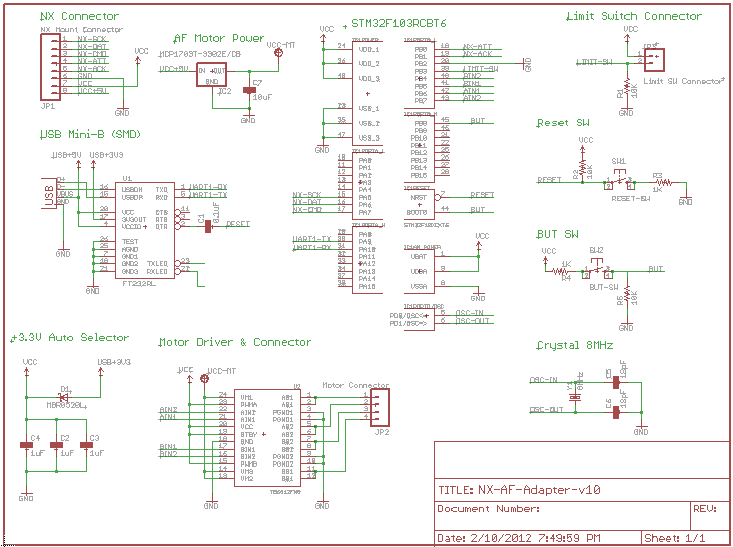Select the "Motor Driver & Connector" section label
This screenshot has width=733, height=547.
click(x=235, y=342)
